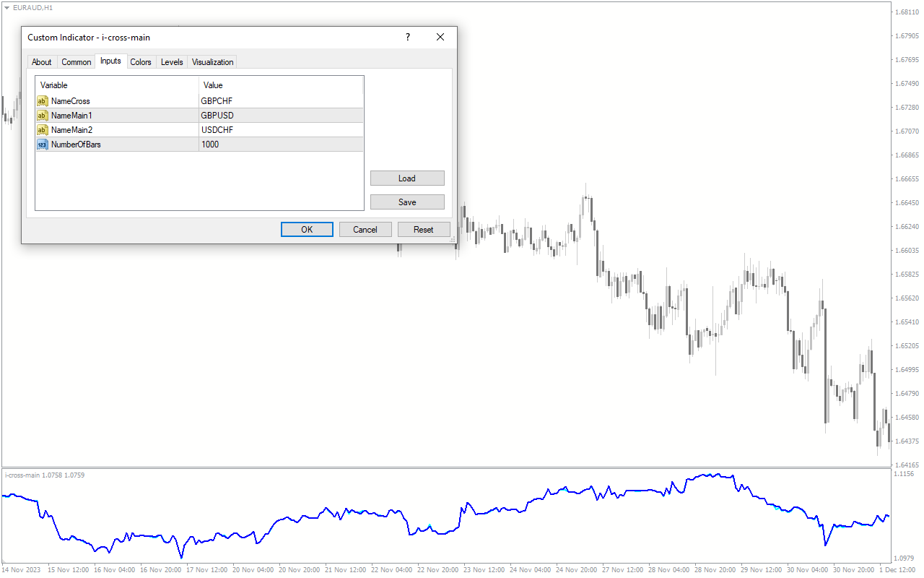924x578 pixels.
Task: Click the Save button
Action: pos(407,202)
